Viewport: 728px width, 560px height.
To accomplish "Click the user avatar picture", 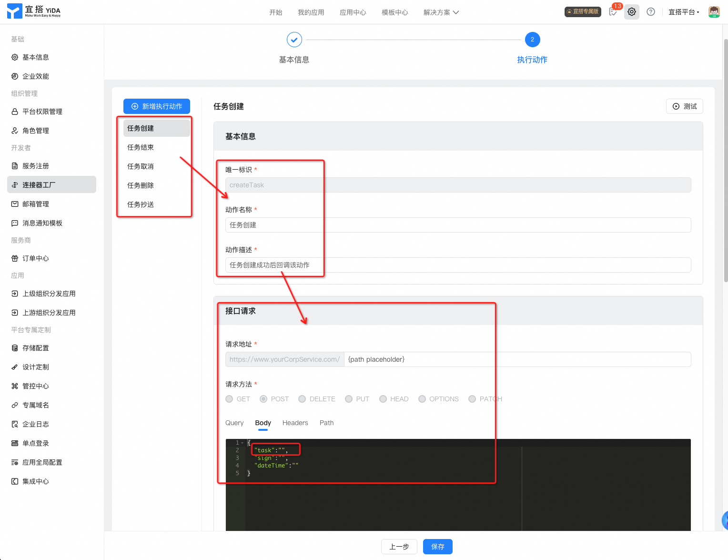I will coord(714,12).
